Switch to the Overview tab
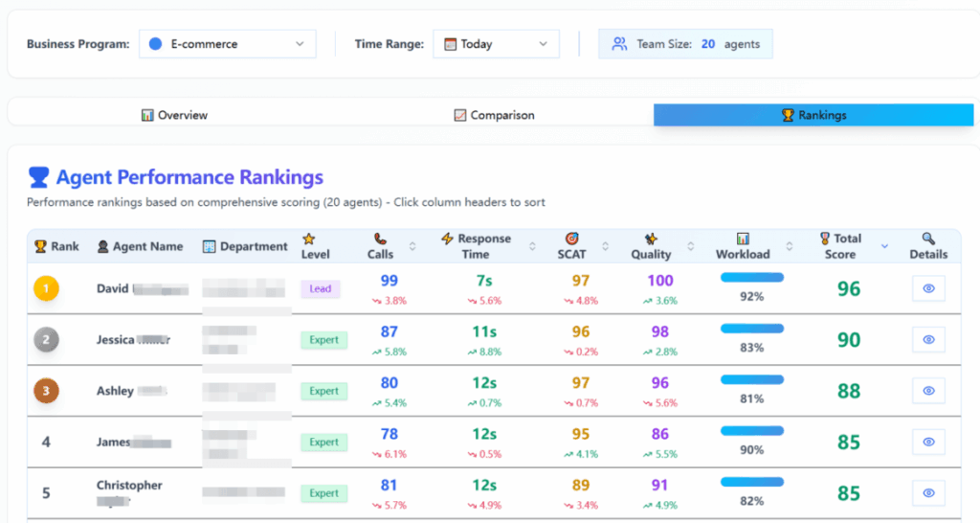 [174, 115]
